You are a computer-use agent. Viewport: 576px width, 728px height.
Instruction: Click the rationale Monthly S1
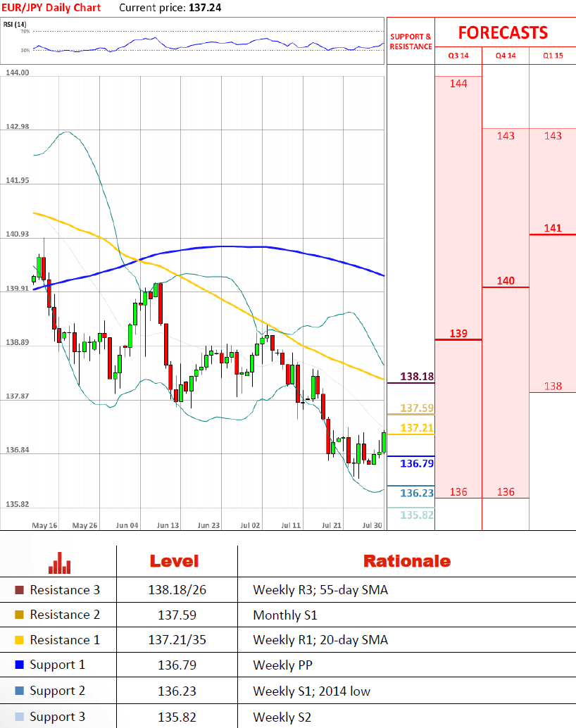(x=285, y=615)
